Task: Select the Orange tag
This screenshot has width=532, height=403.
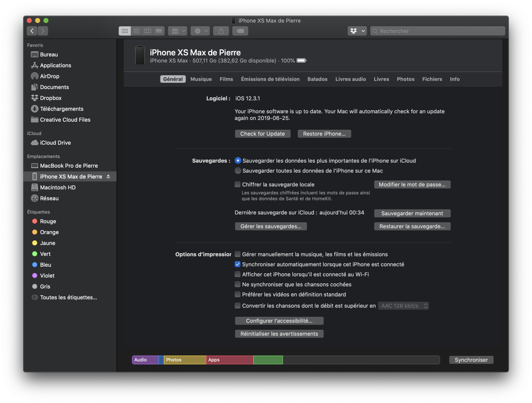Action: (x=45, y=232)
